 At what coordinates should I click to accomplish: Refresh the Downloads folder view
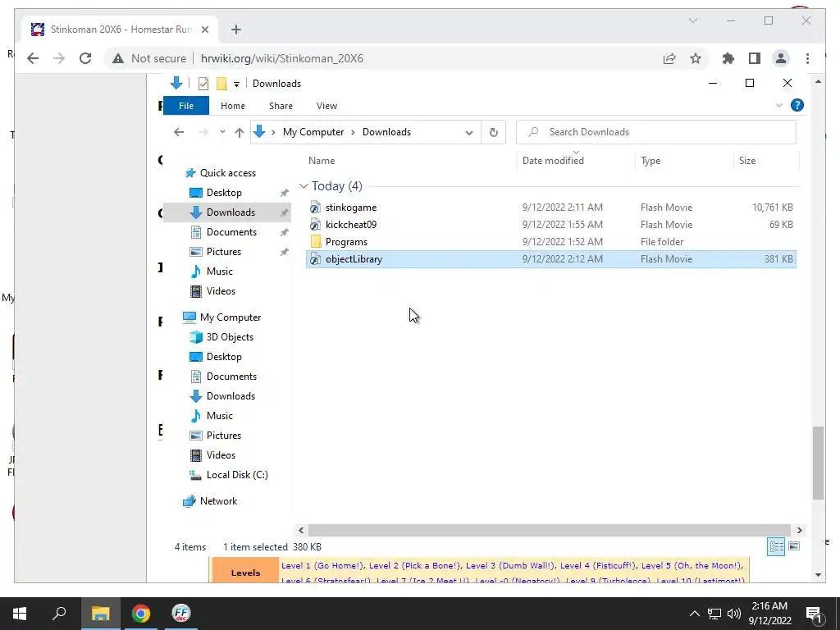coord(493,132)
